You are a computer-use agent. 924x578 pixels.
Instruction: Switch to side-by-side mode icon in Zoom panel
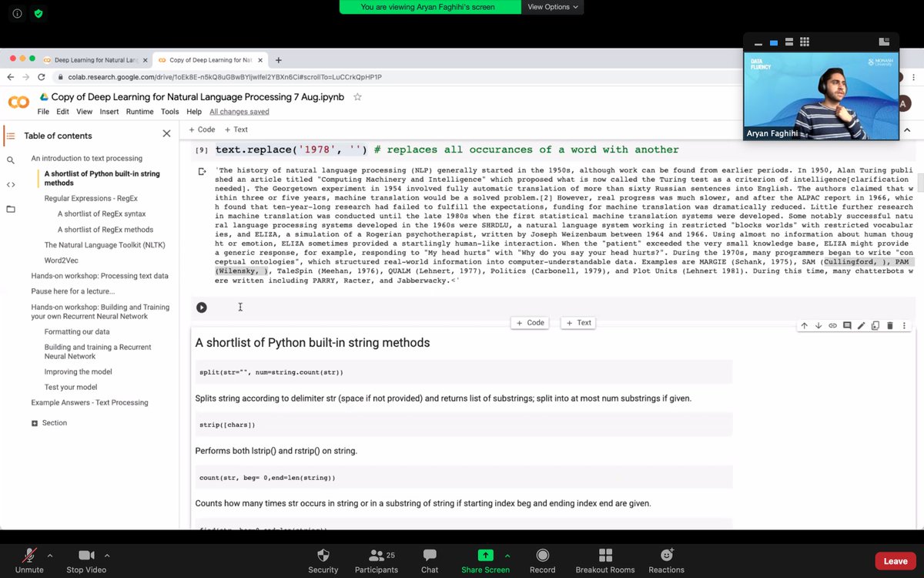click(885, 42)
